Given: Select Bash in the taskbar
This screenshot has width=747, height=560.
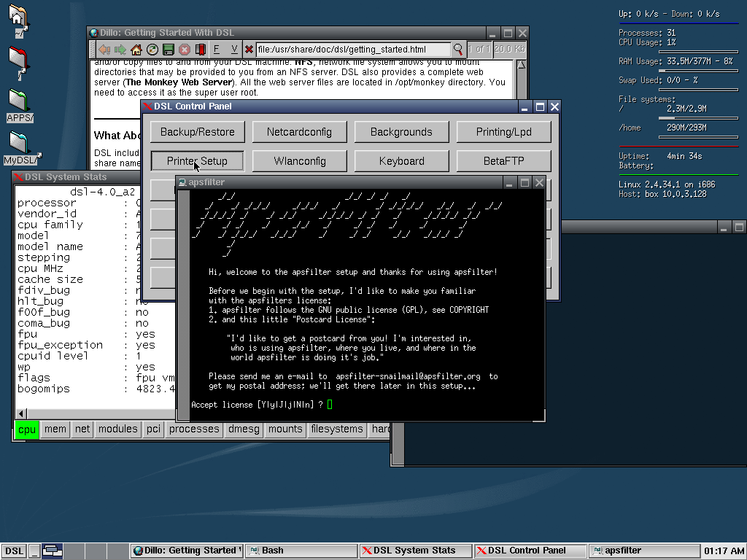Looking at the screenshot, I should 301,551.
